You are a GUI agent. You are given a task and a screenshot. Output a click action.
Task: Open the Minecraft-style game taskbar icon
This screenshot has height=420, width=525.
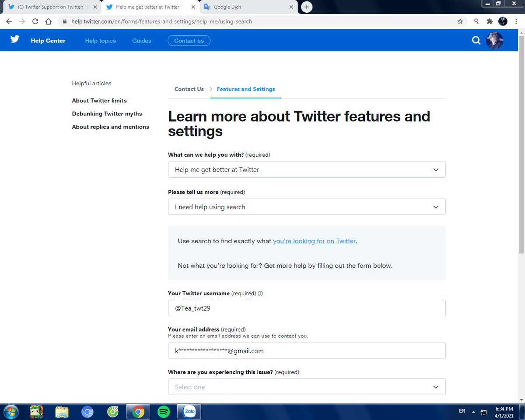pos(36,412)
